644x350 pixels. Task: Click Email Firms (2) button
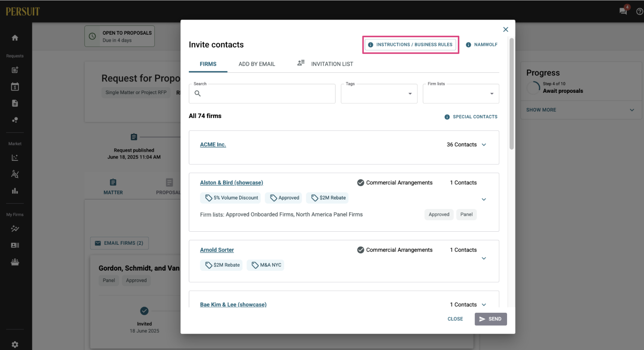[x=119, y=243]
